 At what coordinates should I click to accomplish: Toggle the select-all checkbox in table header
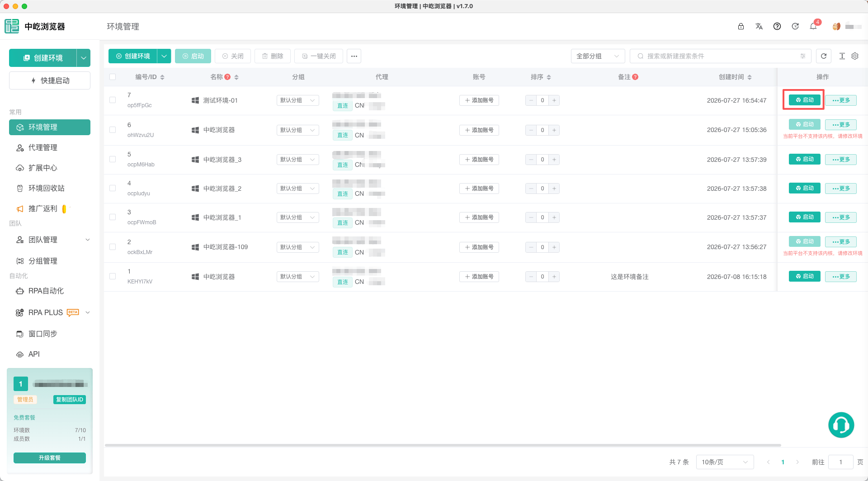113,77
